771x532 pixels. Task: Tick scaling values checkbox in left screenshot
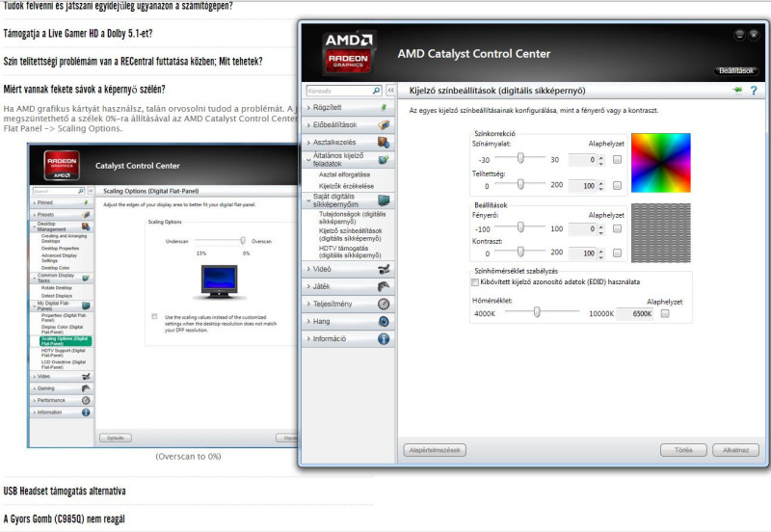155,317
